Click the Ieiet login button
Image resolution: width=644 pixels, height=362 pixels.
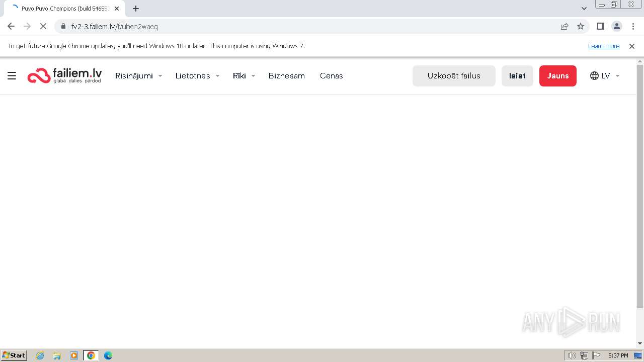517,76
